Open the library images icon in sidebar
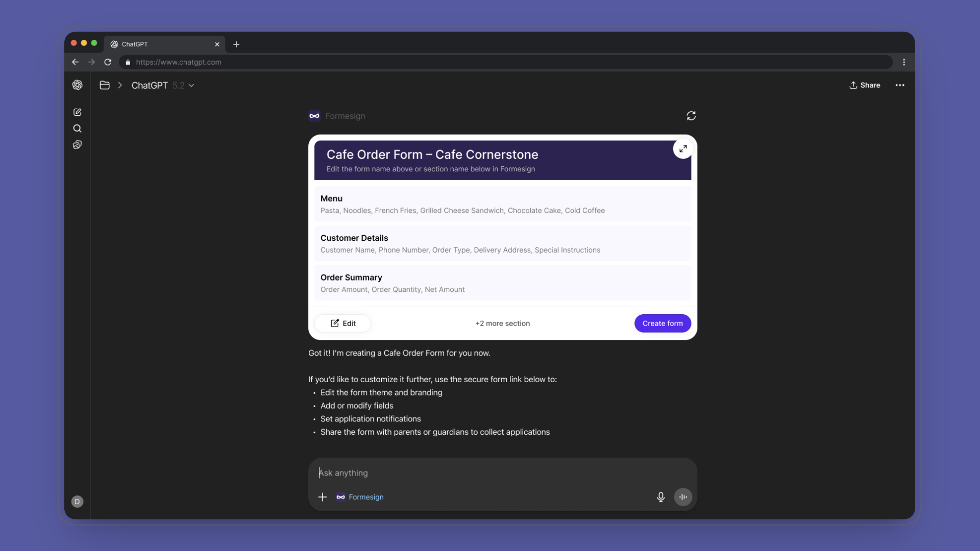This screenshot has height=551, width=980. [77, 145]
